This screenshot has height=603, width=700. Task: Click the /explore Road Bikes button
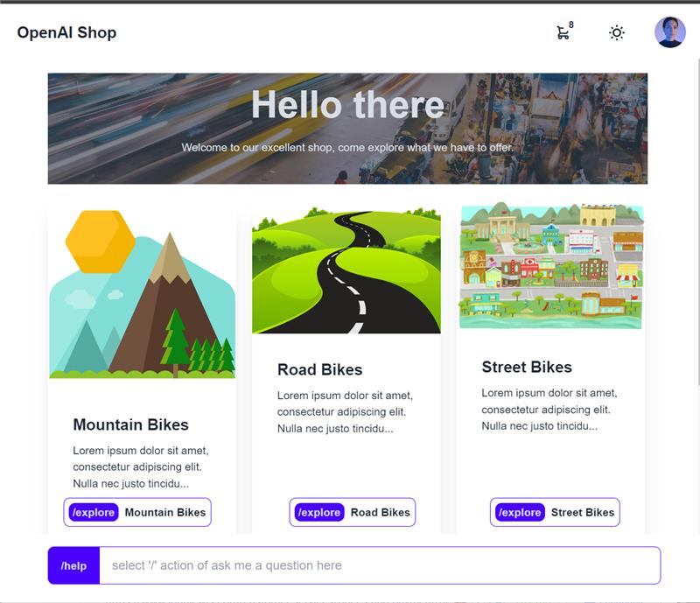point(353,512)
